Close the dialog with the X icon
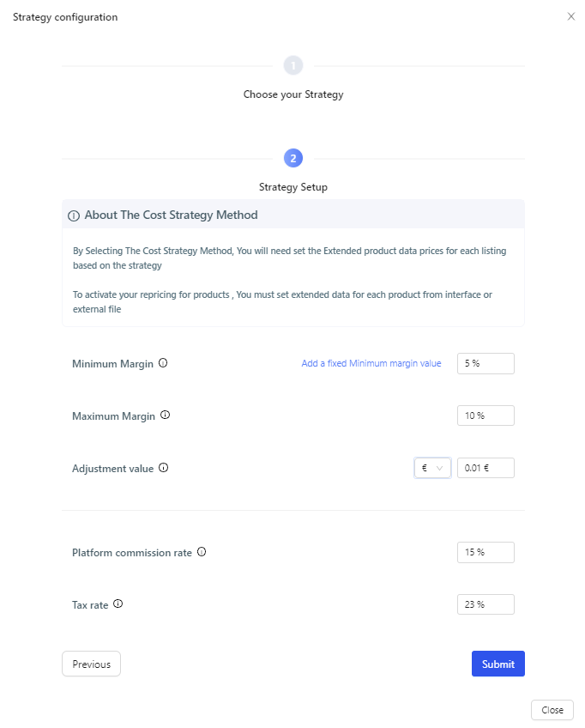Screen dimensions: 585x728 (x=571, y=16)
